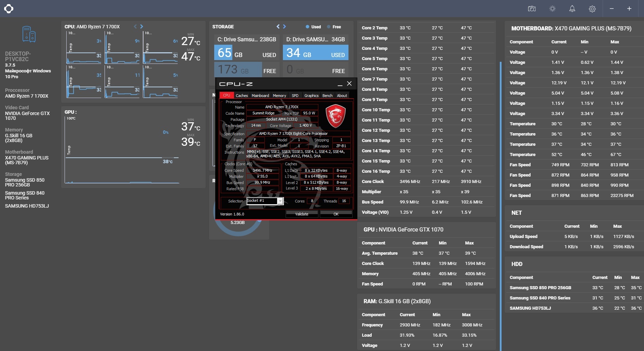This screenshot has width=644, height=351.
Task: Open notifications via the bell icon
Action: coord(572,9)
